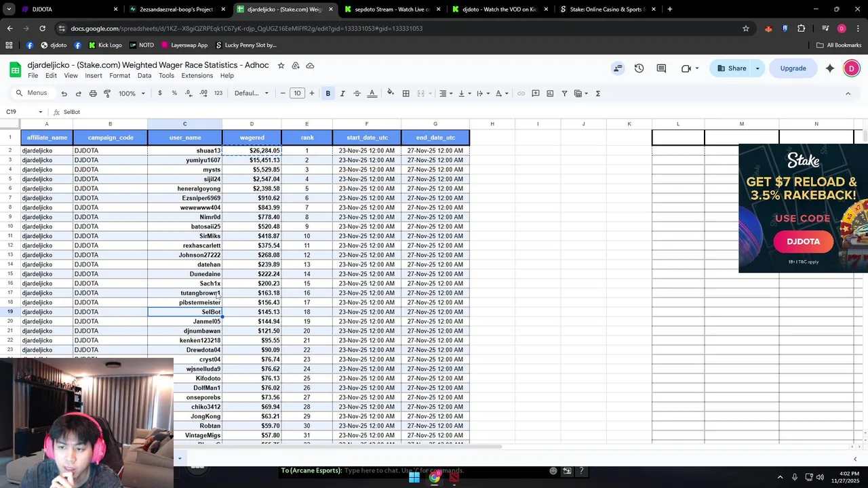Image resolution: width=868 pixels, height=488 pixels.
Task: View the cloud document status
Action: click(310, 66)
